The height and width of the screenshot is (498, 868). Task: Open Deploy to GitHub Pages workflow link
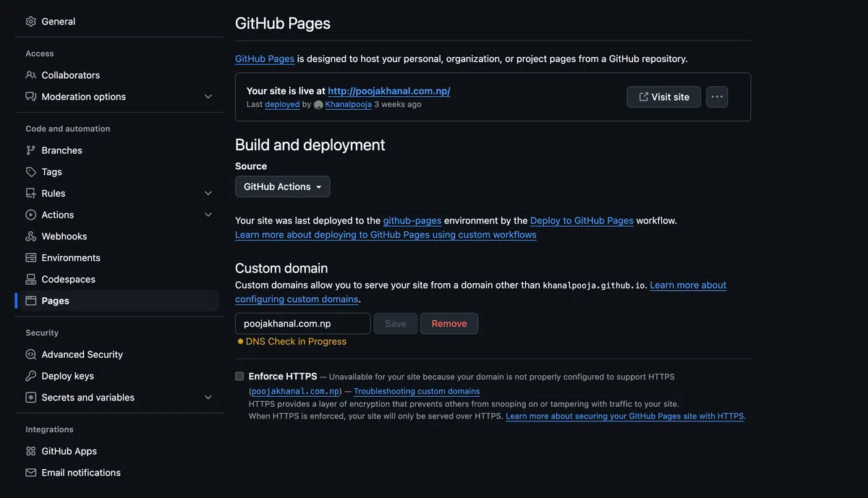pyautogui.click(x=582, y=220)
